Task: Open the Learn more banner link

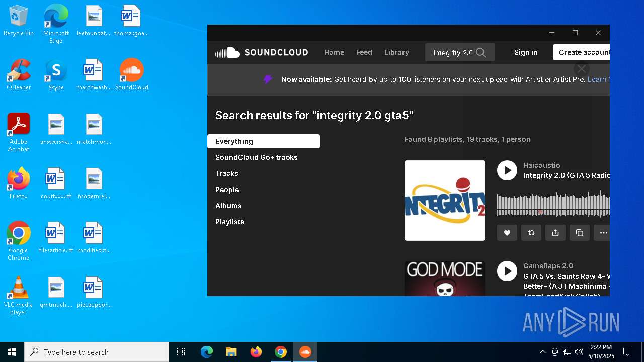Action: tap(599, 79)
